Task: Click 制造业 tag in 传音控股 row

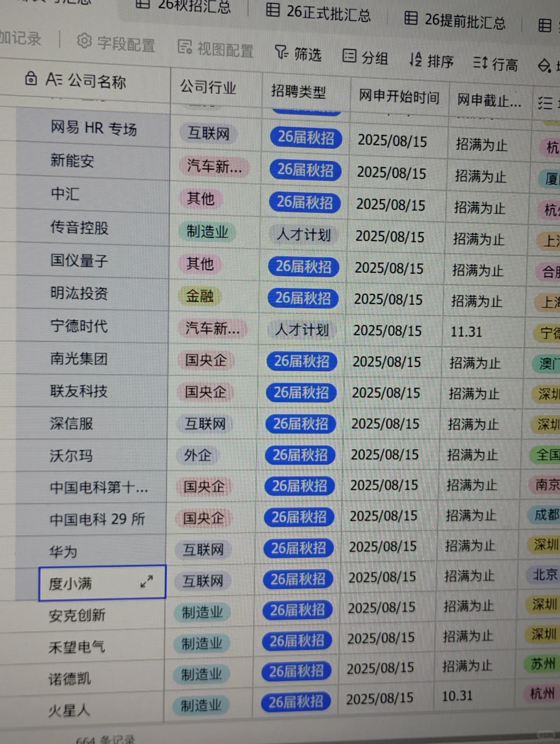Action: [207, 231]
